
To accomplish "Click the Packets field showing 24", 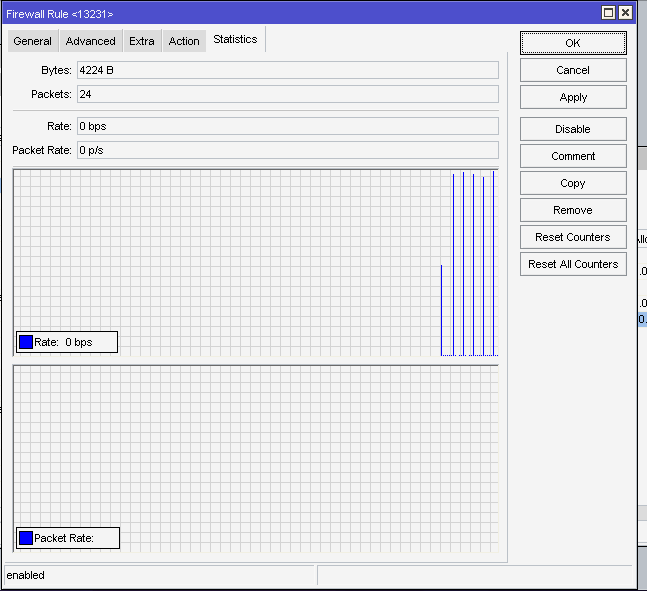I will 288,94.
